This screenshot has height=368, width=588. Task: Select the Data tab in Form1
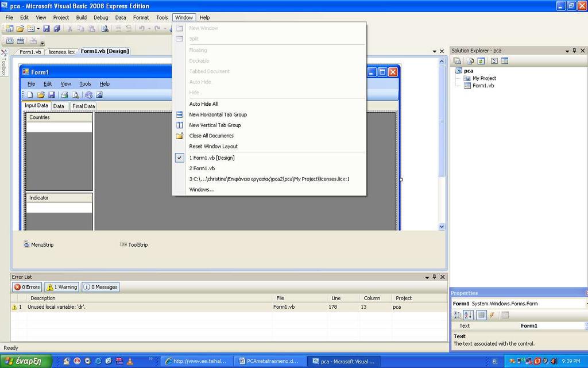59,106
